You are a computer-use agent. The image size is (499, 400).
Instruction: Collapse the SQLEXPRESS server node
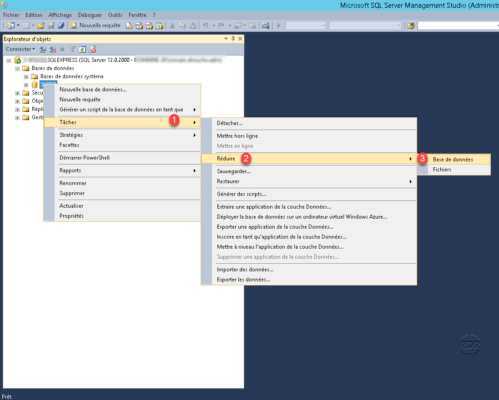pyautogui.click(x=9, y=60)
